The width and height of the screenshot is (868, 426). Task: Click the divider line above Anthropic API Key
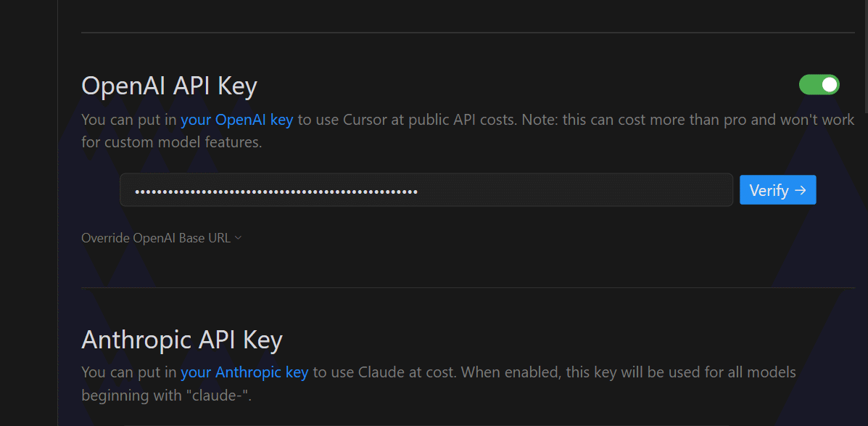tap(468, 288)
